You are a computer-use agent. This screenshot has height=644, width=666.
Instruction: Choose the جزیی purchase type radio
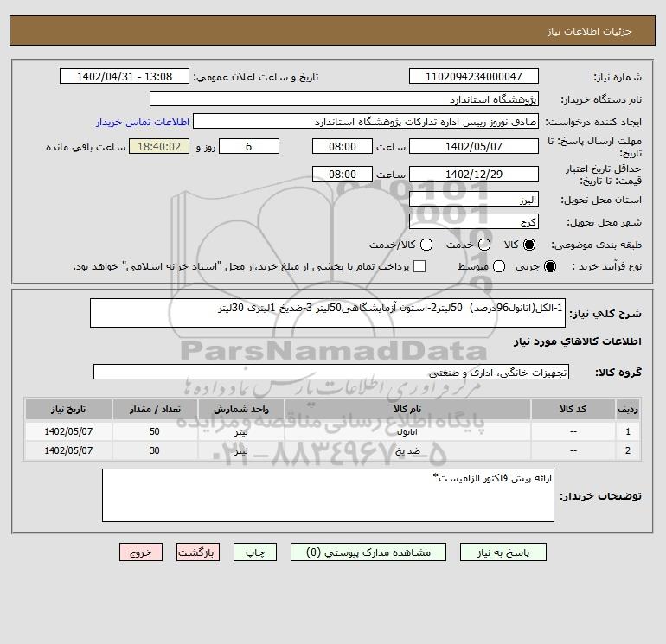tap(549, 266)
